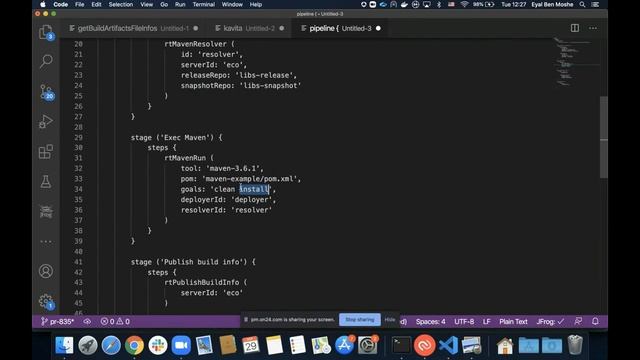The height and width of the screenshot is (360, 640).
Task: Click the code minimap preview
Action: 576,61
